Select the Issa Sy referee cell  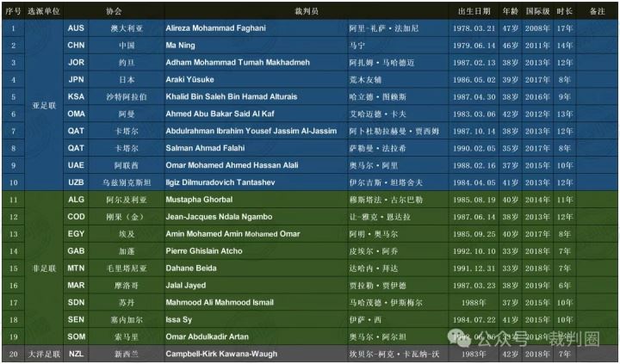coord(181,319)
